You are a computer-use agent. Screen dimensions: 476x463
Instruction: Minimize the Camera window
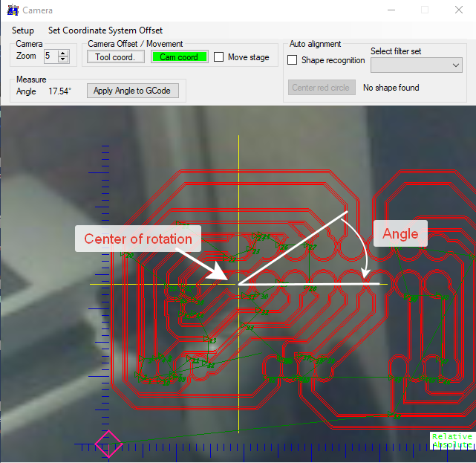391,10
